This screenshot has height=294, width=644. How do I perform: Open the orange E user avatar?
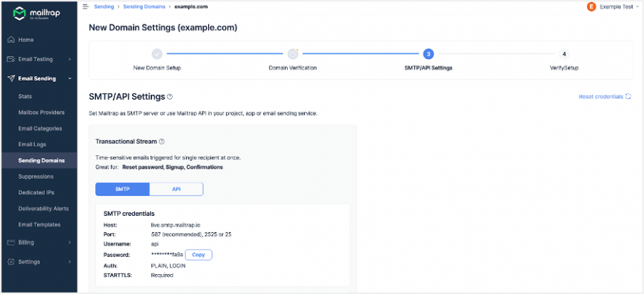point(591,6)
